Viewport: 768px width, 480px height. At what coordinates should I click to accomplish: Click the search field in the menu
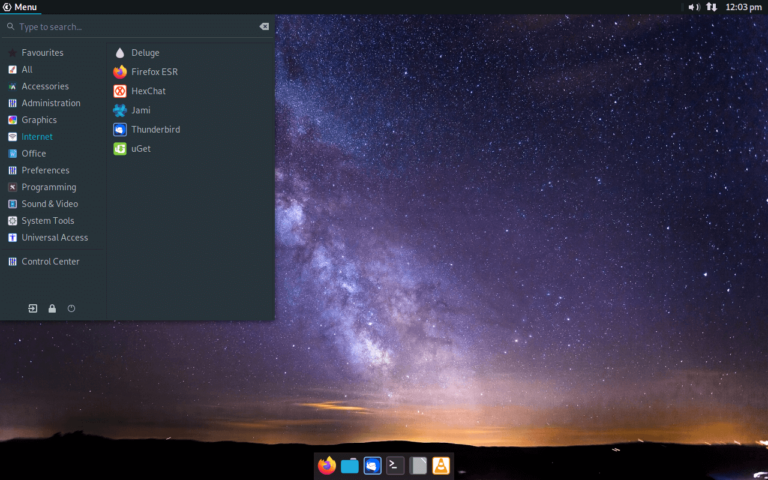point(137,26)
